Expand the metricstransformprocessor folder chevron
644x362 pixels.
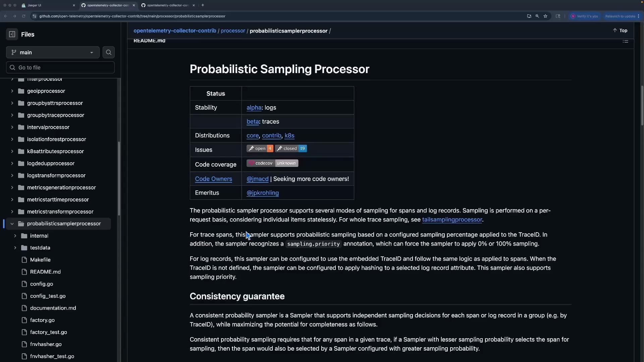point(12,212)
